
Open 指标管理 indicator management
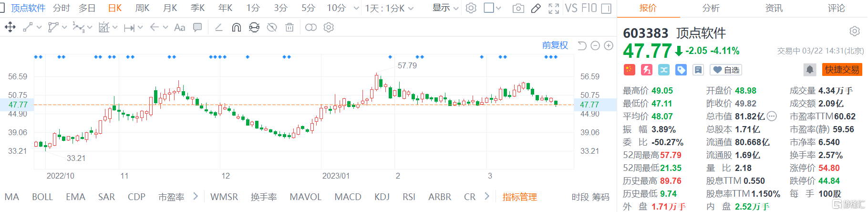tap(519, 197)
